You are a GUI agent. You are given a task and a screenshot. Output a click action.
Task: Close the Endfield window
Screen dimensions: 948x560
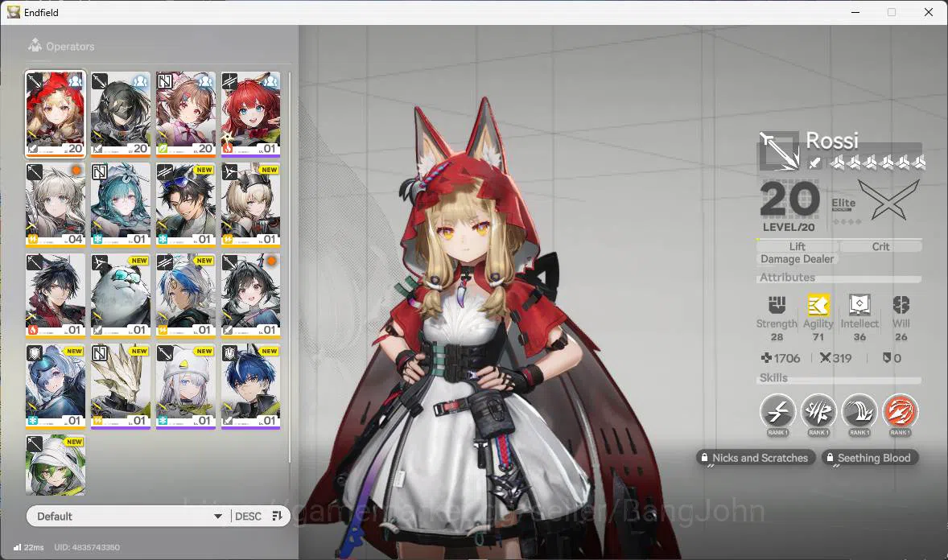coord(929,12)
